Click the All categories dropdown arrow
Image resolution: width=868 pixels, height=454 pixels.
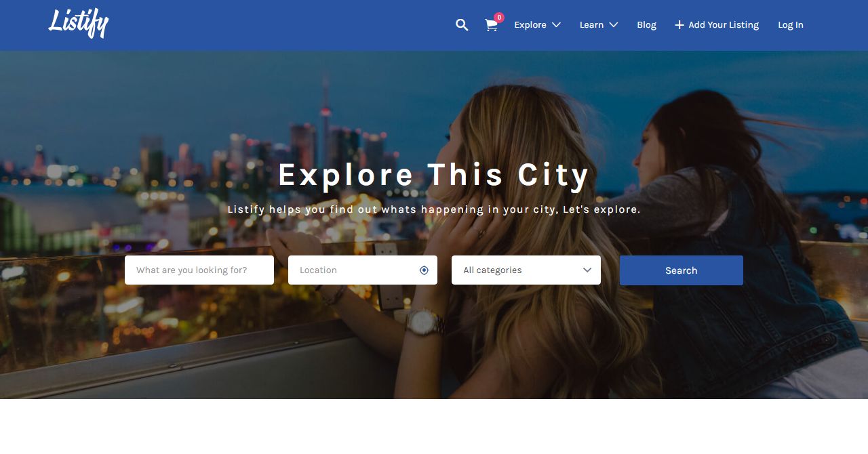[587, 270]
